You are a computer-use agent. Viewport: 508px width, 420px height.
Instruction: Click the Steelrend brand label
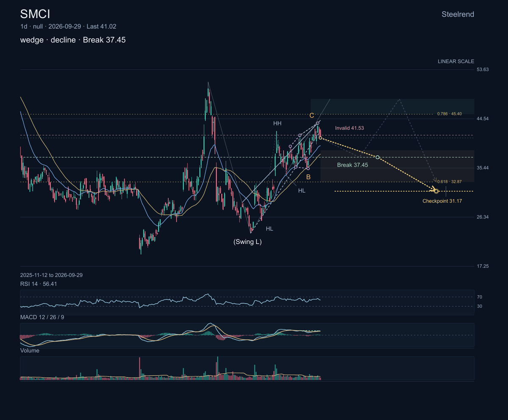click(x=458, y=14)
